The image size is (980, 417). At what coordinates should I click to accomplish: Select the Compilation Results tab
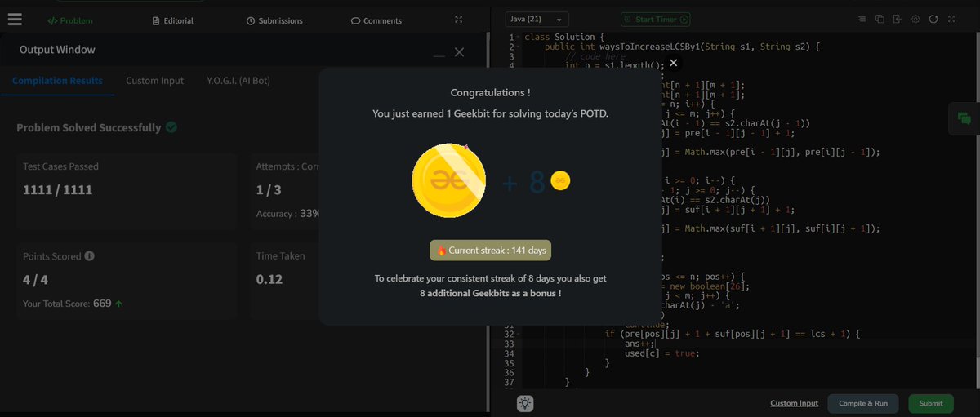(x=57, y=81)
